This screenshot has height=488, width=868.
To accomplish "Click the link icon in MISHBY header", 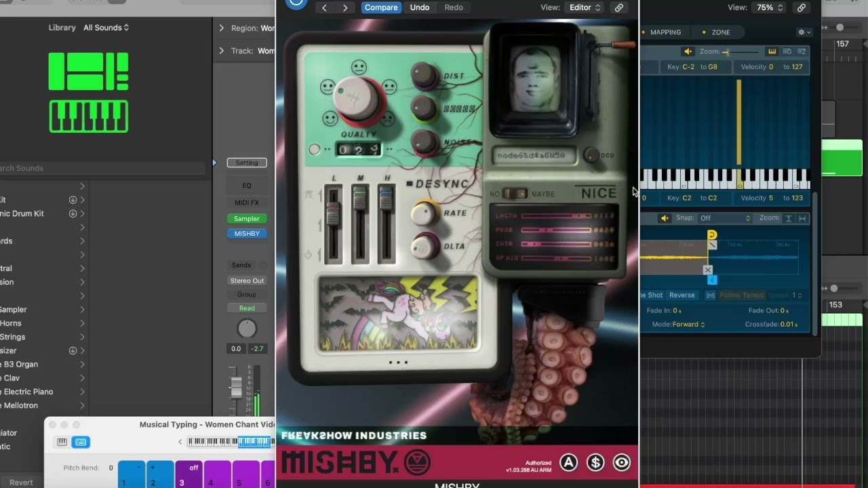I will pyautogui.click(x=619, y=7).
